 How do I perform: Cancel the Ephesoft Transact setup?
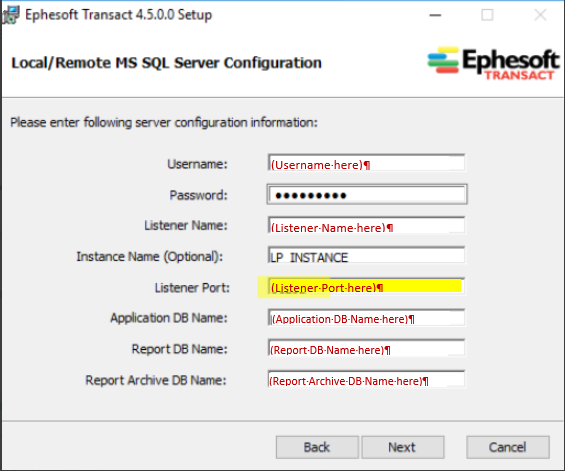pos(508,447)
